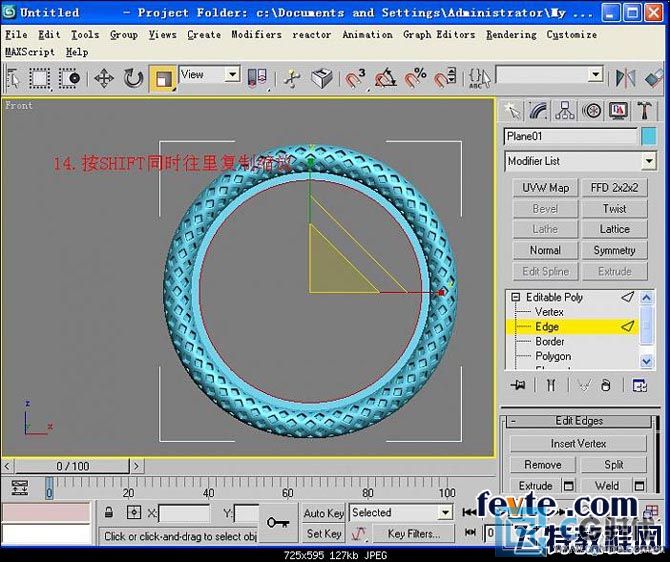This screenshot has width=670, height=562.
Task: Click Remove Modifier trash icon
Action: click(x=605, y=385)
